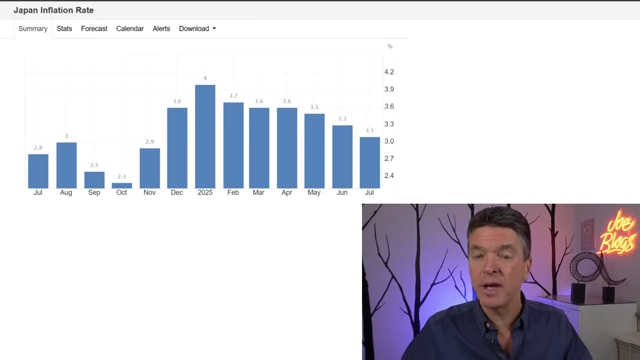The height and width of the screenshot is (360, 640).
Task: Click the Sep bar labeled 2.5
Action: point(94,180)
